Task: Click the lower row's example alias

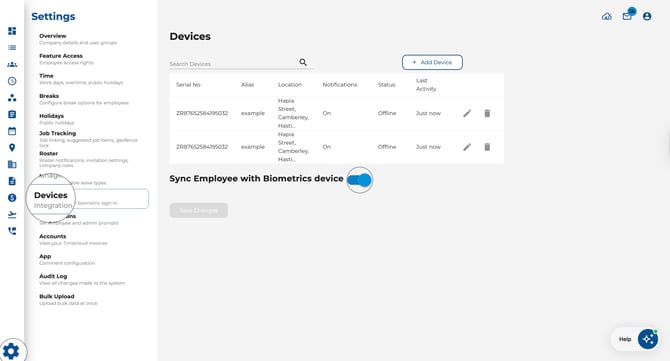Action: (x=253, y=147)
